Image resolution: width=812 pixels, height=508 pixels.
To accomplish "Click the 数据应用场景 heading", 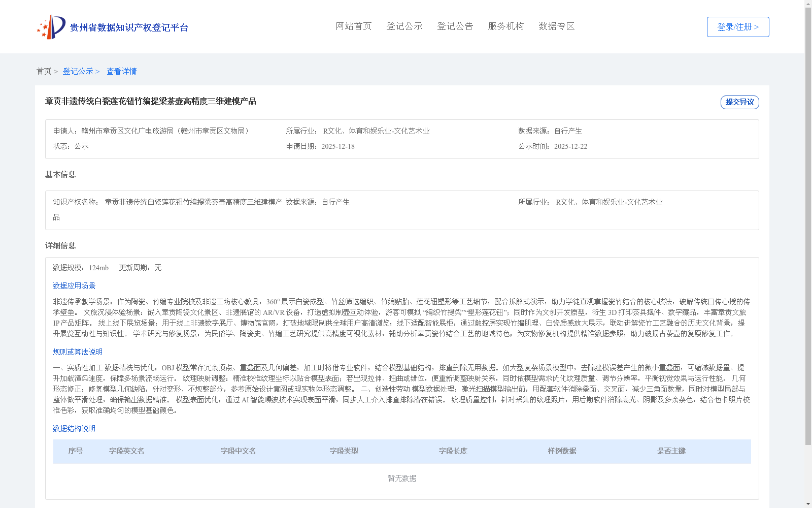I will pos(74,286).
